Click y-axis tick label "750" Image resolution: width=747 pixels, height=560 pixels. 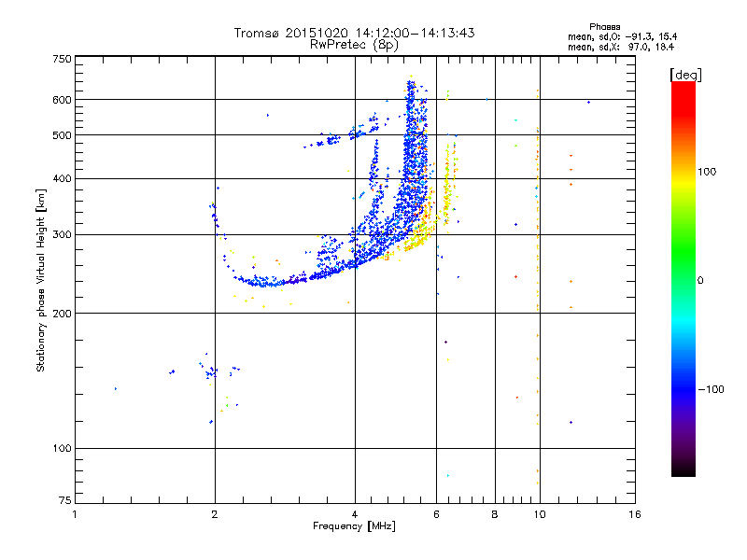(x=63, y=59)
